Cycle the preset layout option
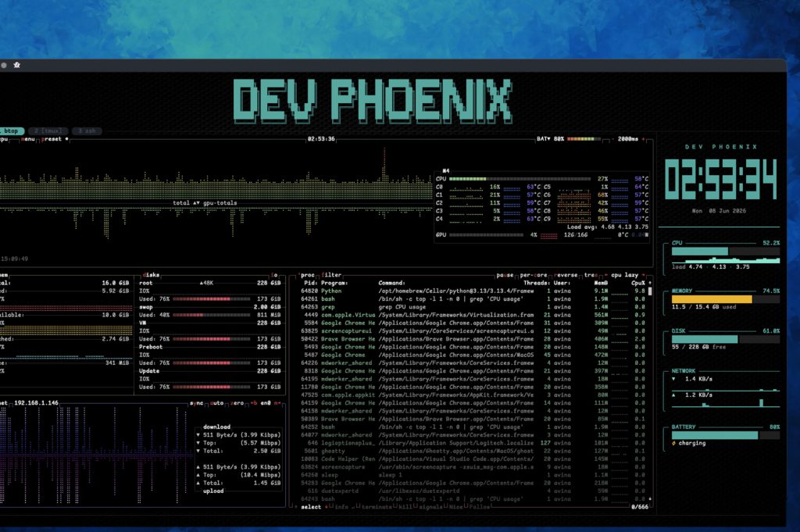This screenshot has width=800, height=532. (51, 139)
